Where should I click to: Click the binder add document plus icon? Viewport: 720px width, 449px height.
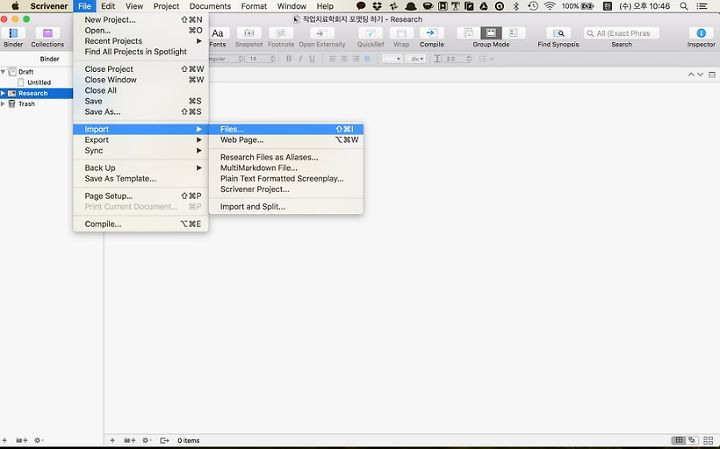(x=4, y=440)
